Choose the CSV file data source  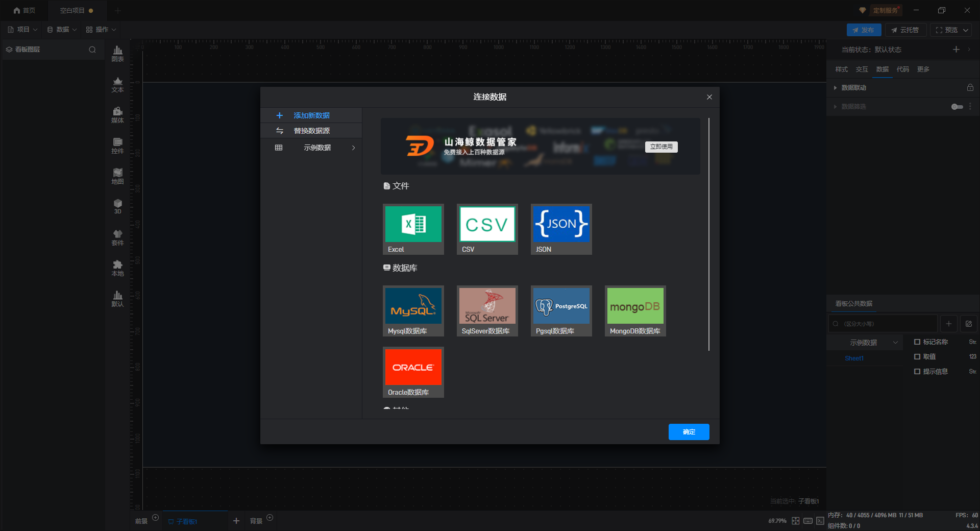point(487,229)
